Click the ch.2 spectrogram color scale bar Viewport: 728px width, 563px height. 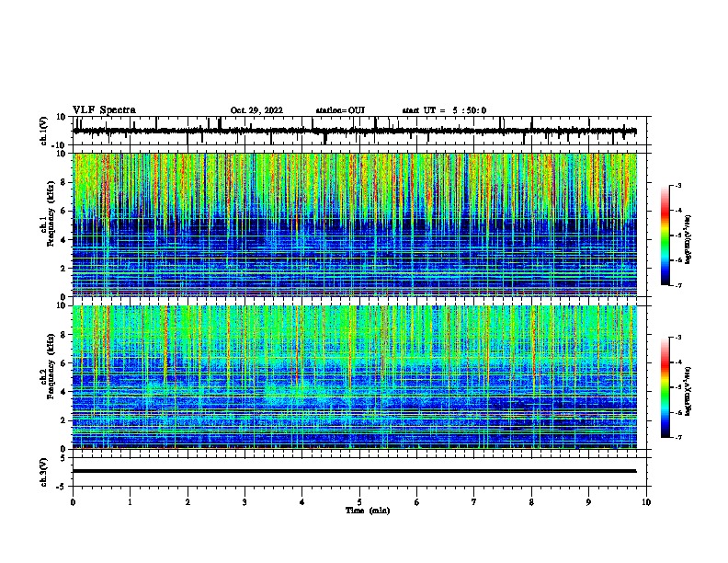point(665,387)
